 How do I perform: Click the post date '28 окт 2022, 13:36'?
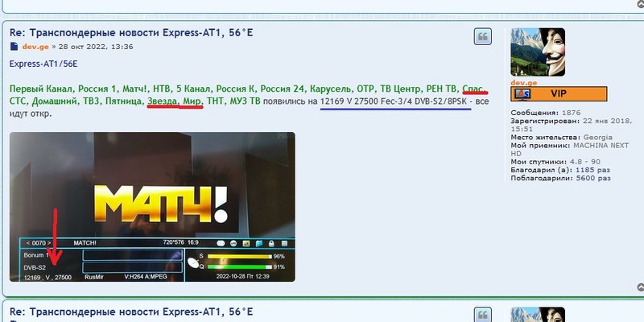pos(98,47)
